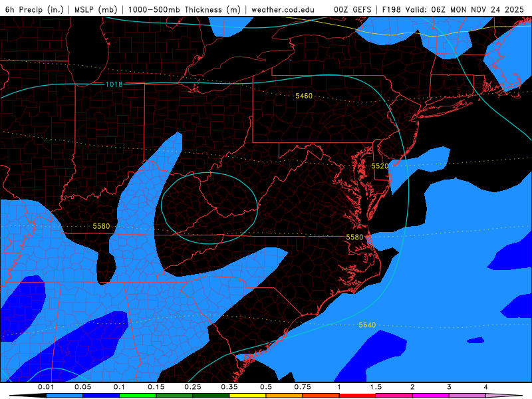Click the legend value 4
532x399 pixels.
point(486,387)
